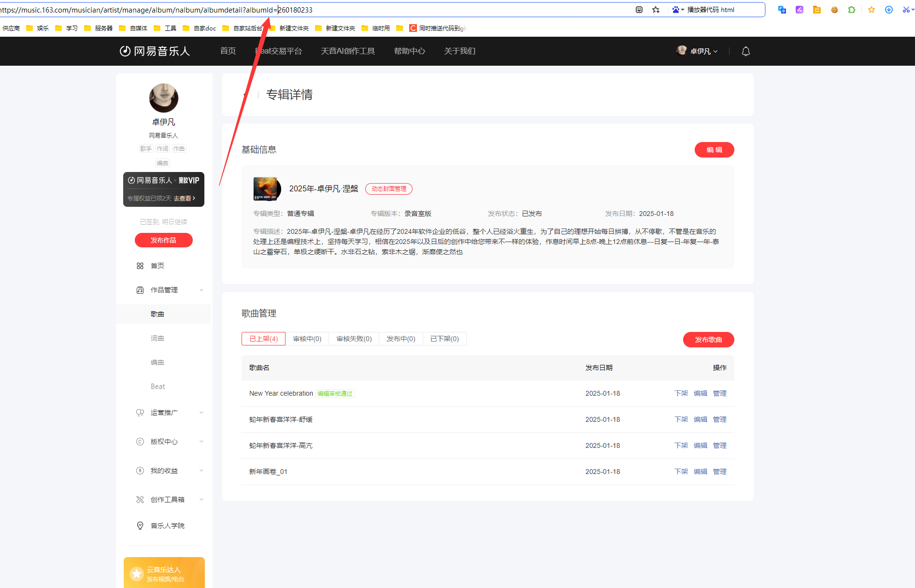Click the scissors screenshot tool icon
The image size is (915, 588).
pos(905,10)
